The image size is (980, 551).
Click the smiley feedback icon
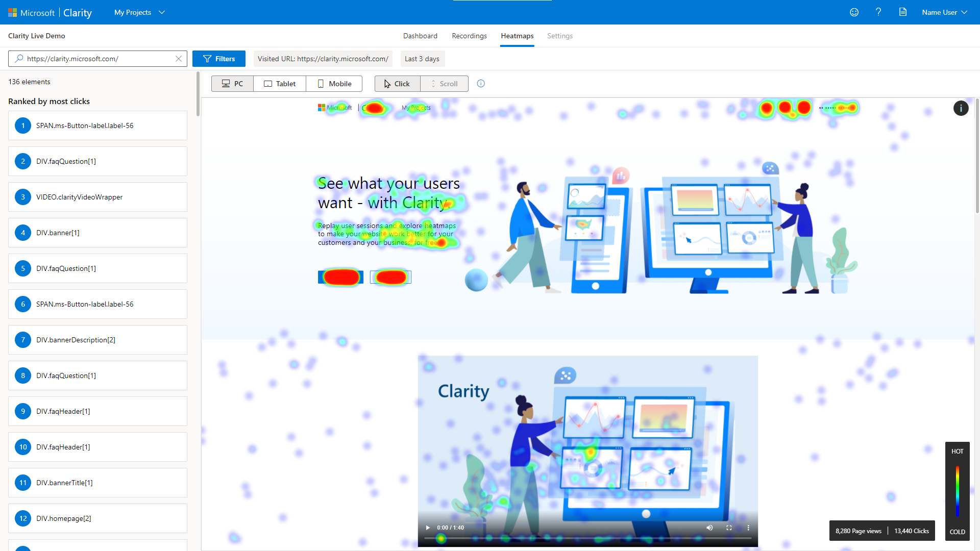click(854, 12)
